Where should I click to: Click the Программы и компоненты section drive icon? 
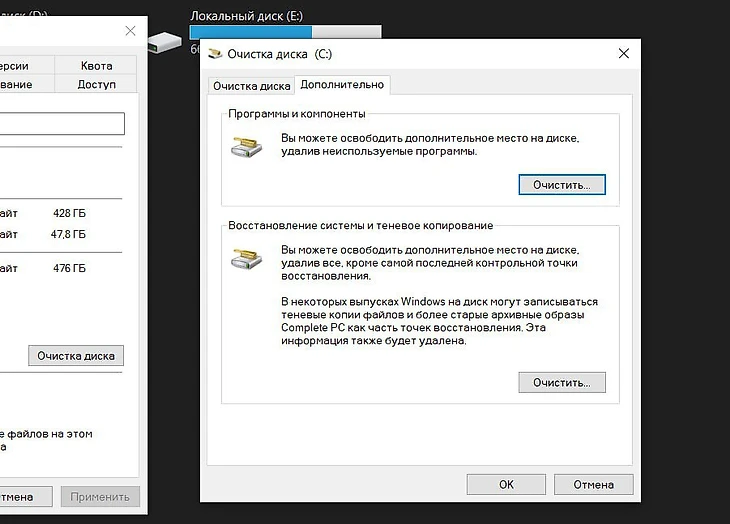point(246,145)
